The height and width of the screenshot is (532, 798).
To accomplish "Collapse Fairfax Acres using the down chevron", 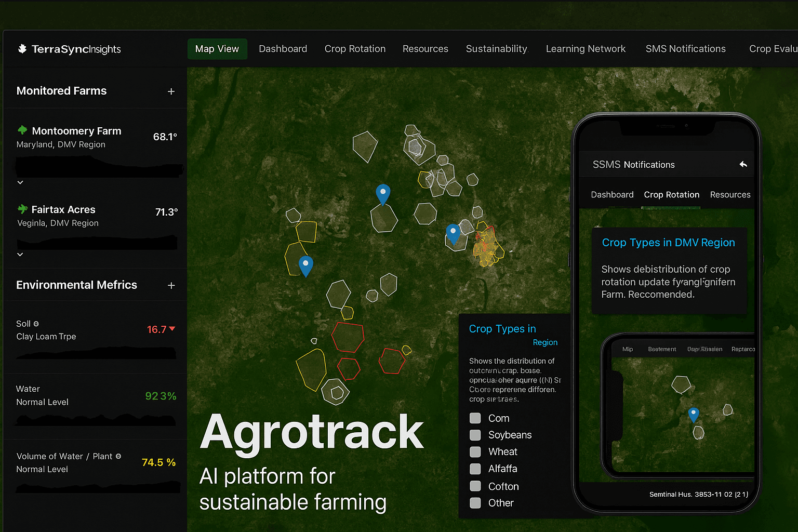I will coord(20,254).
